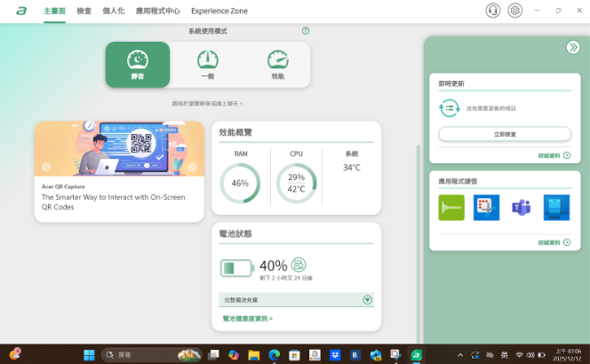Switch system mode to 一般
Screen dimensions: 590x364
(208, 65)
